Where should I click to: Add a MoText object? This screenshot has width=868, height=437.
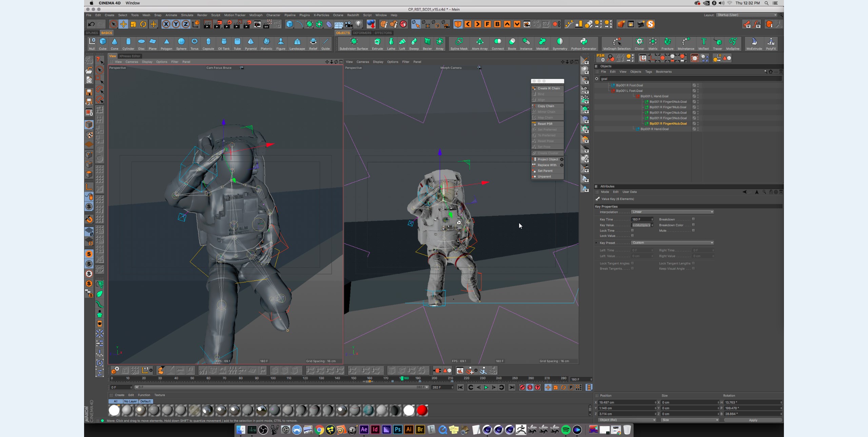click(704, 43)
